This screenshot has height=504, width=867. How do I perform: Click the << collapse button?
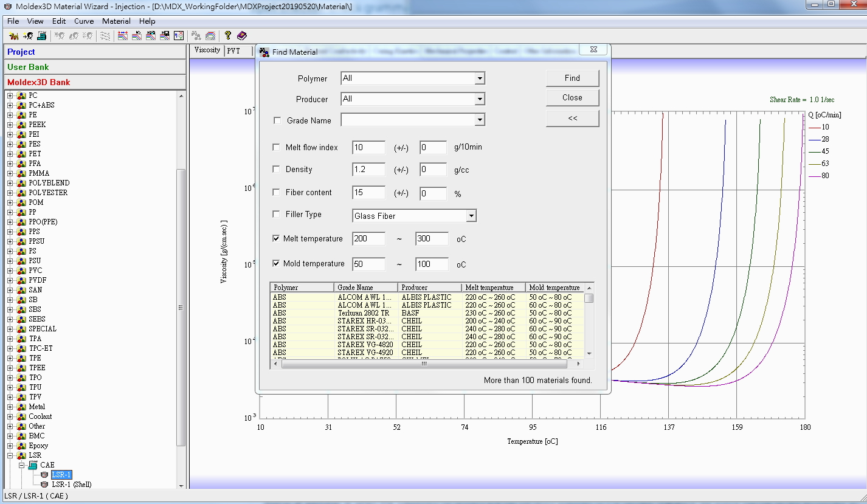coord(572,119)
